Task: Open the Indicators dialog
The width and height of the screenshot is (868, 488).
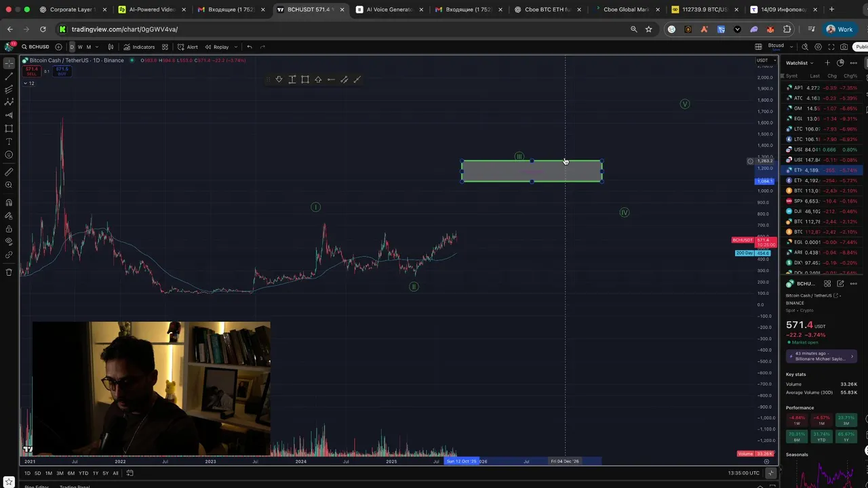Action: click(139, 47)
